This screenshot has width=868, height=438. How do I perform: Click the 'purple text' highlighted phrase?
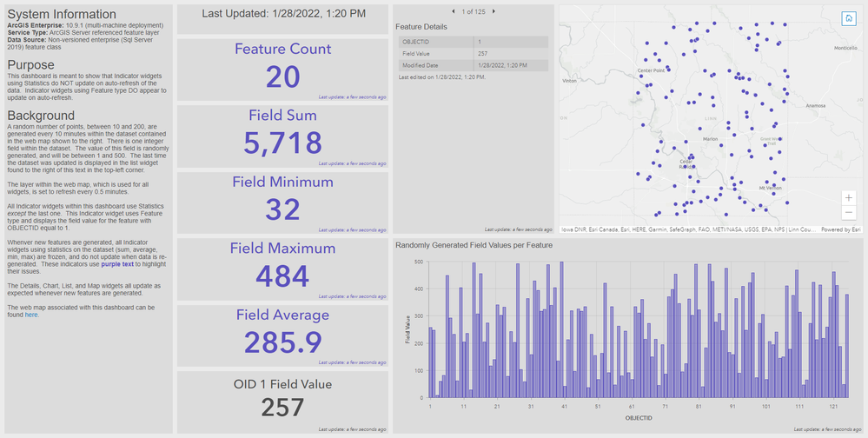tap(117, 264)
